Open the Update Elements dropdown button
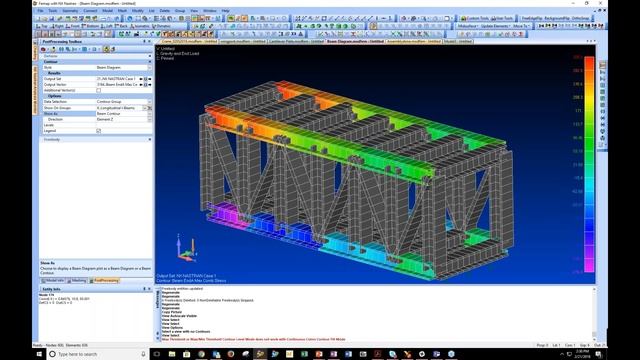 click(x=496, y=26)
